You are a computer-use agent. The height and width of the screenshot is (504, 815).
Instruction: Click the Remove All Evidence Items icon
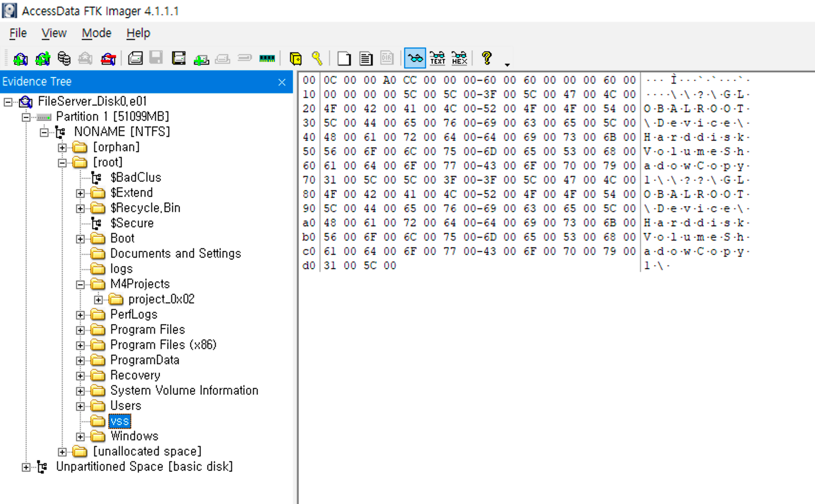point(108,59)
